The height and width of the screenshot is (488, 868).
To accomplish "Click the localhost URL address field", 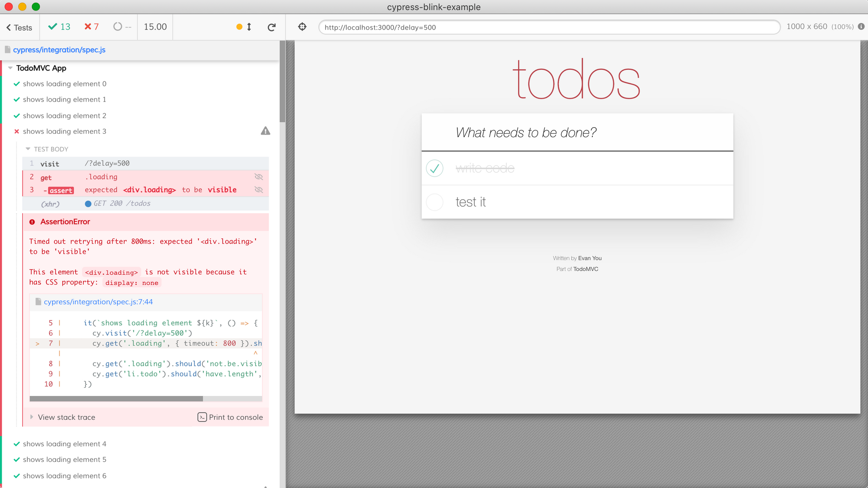I will point(549,27).
